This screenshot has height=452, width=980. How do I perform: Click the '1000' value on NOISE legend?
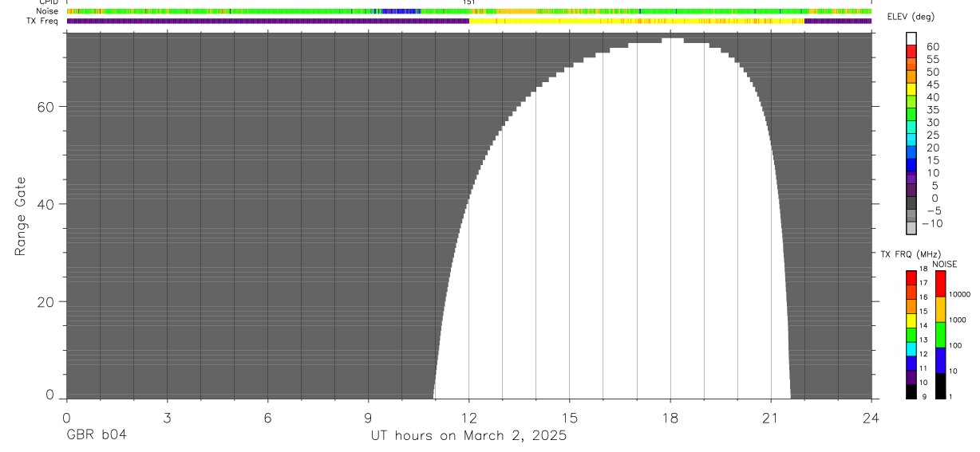click(958, 320)
